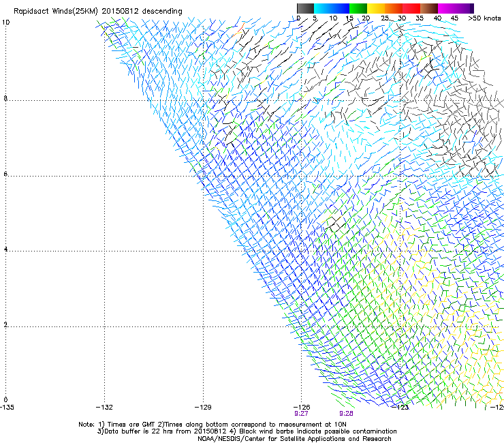Click the "20" legend scale label

pyautogui.click(x=366, y=18)
